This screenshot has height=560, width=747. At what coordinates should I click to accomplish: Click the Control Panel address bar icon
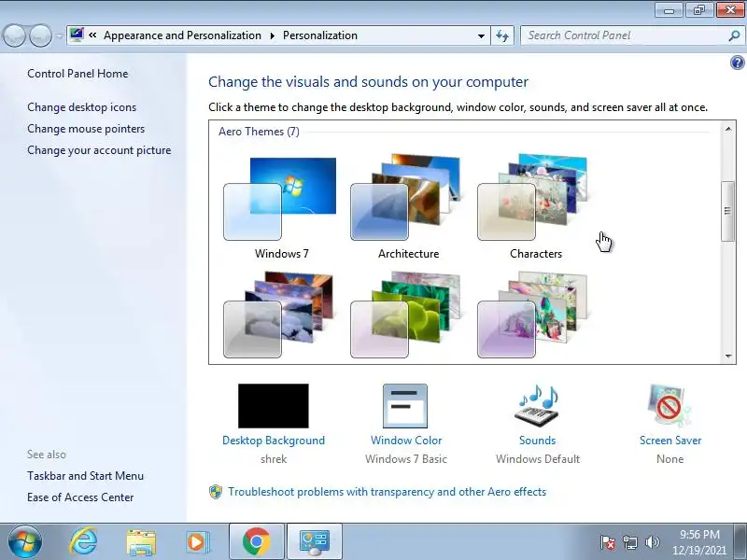tap(77, 35)
